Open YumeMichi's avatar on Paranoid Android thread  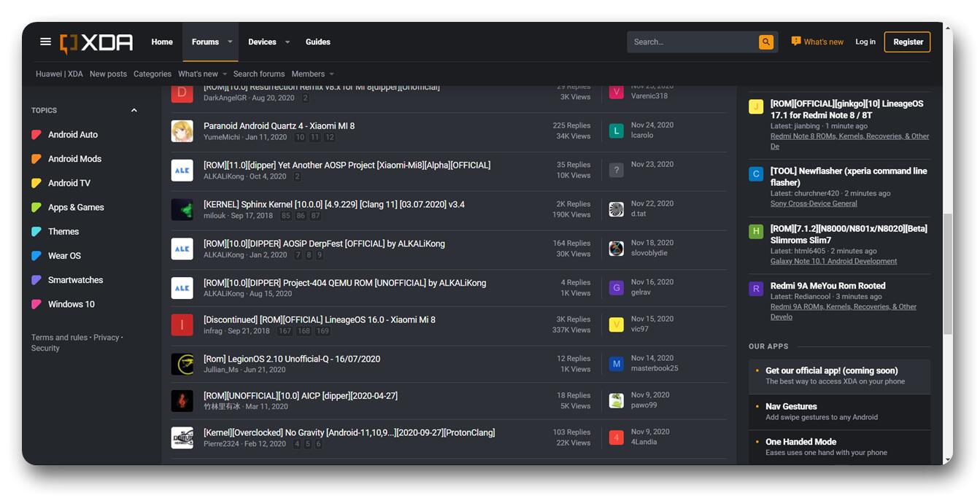pyautogui.click(x=182, y=131)
